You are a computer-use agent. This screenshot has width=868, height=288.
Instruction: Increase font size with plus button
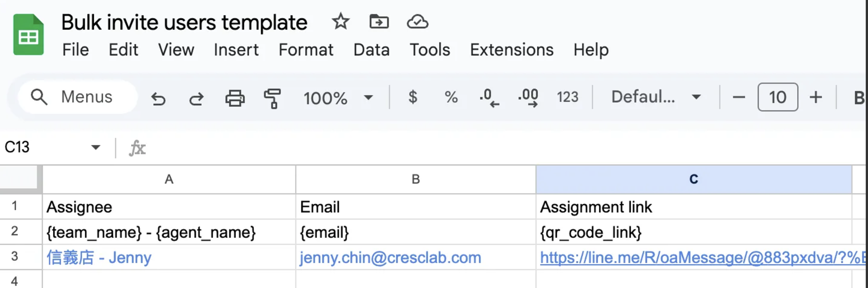pos(815,97)
